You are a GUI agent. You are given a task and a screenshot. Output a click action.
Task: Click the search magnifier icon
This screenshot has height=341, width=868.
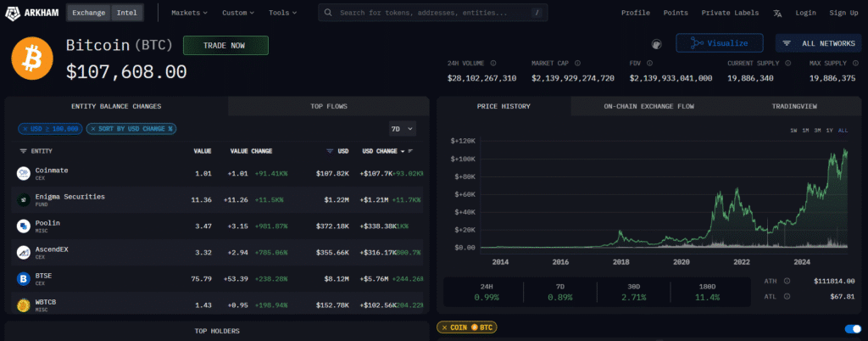[328, 12]
